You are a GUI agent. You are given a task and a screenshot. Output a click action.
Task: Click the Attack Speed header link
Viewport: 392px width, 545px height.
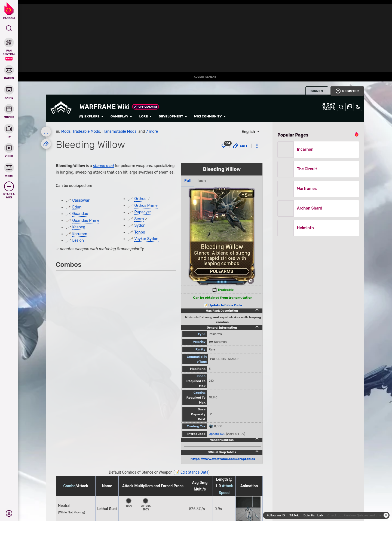click(226, 489)
